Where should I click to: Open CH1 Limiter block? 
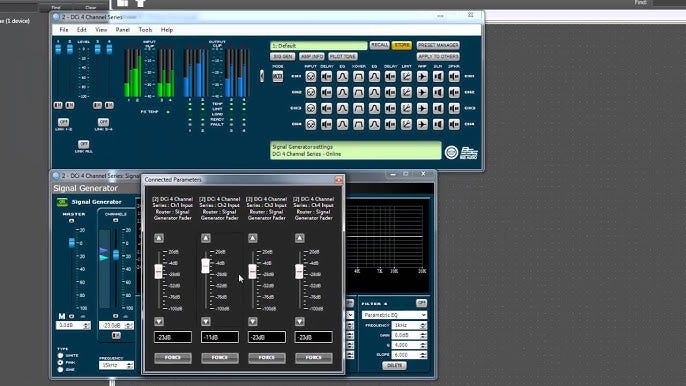[x=406, y=76]
